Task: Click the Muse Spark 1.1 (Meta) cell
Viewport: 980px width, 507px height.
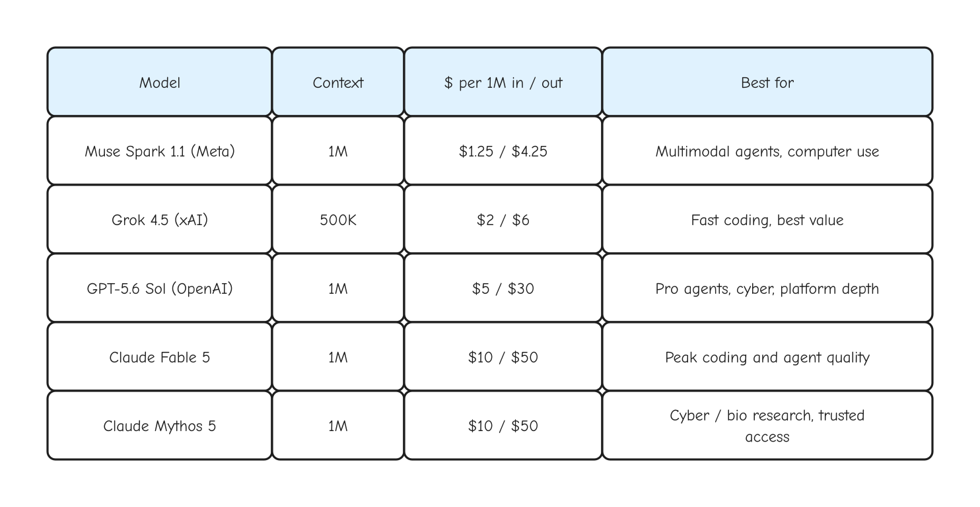Action: [x=160, y=151]
